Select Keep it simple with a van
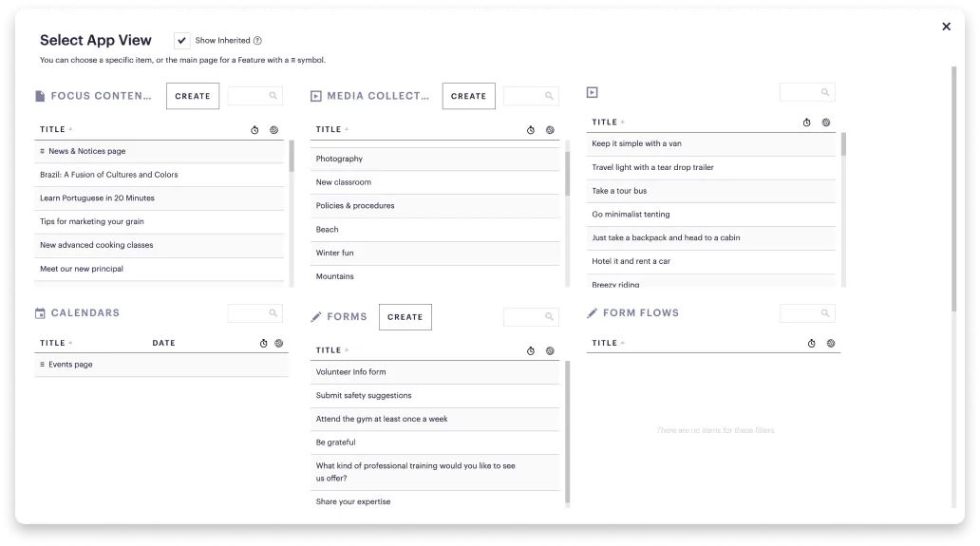The width and height of the screenshot is (980, 546). (x=711, y=143)
